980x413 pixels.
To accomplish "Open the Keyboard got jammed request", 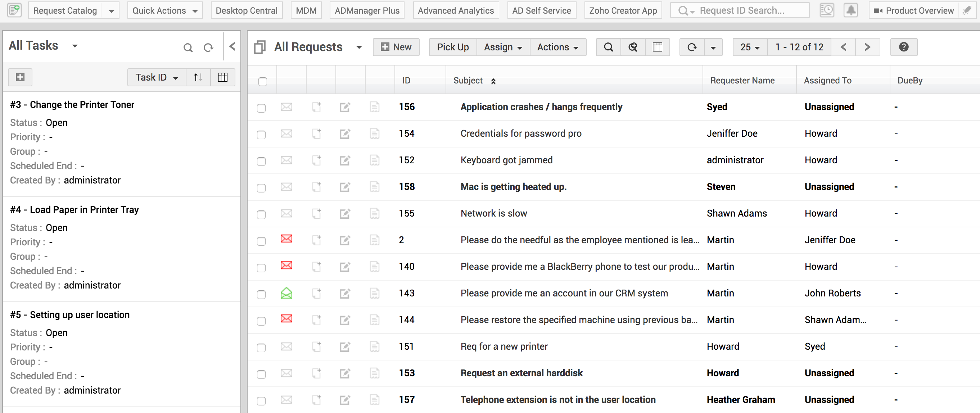I will coord(506,160).
